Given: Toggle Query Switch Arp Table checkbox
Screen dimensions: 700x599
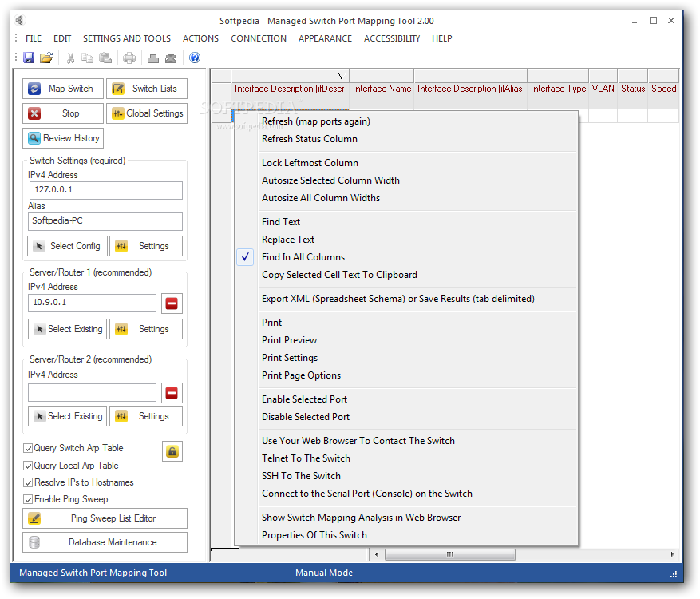Looking at the screenshot, I should (28, 448).
